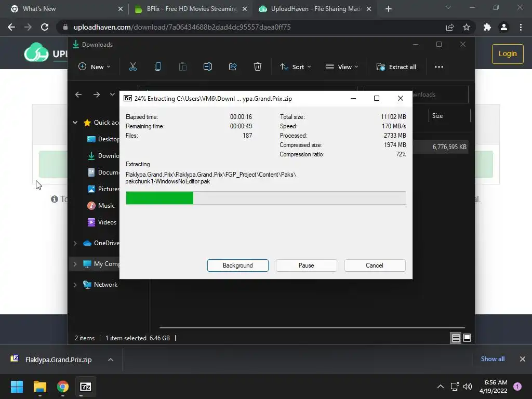This screenshot has width=532, height=399.
Task: Click the Login button on UploadHaven
Action: [508, 54]
